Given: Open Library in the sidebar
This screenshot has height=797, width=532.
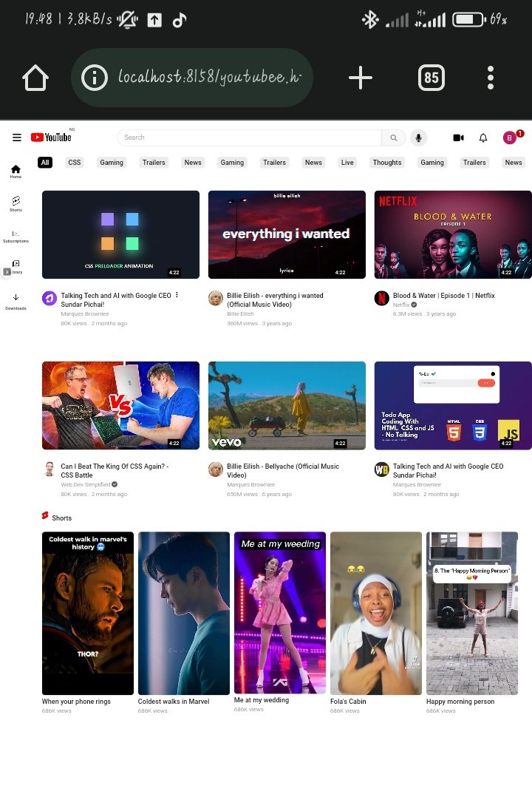Looking at the screenshot, I should coord(16,267).
